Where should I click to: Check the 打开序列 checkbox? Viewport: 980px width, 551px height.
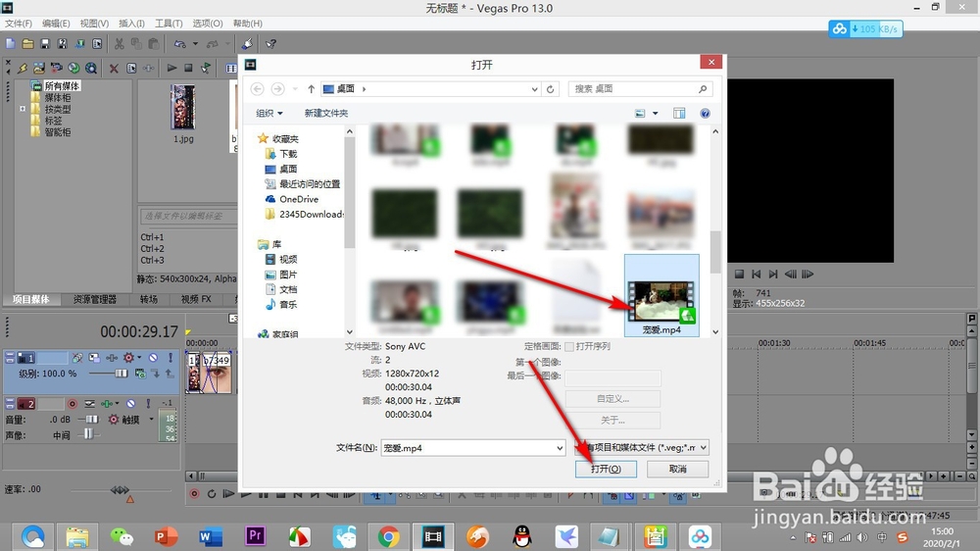568,346
